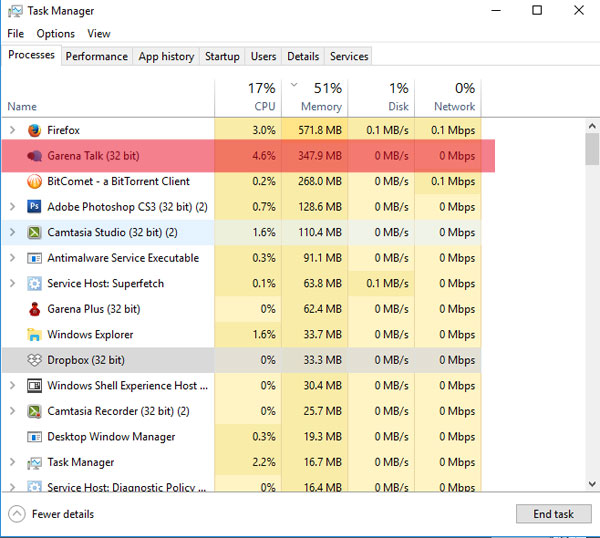Click the Windows Explorer folder icon
This screenshot has height=538, width=600.
pyautogui.click(x=34, y=334)
